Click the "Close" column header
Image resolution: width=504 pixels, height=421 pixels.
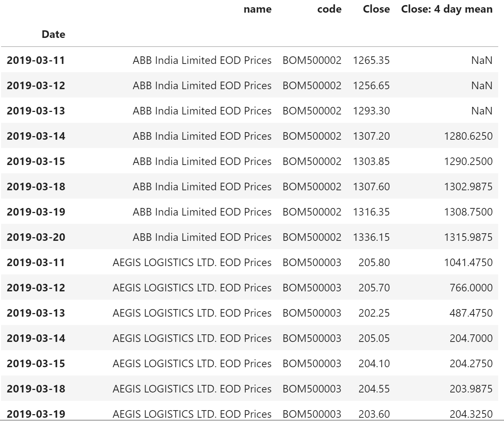coord(376,9)
